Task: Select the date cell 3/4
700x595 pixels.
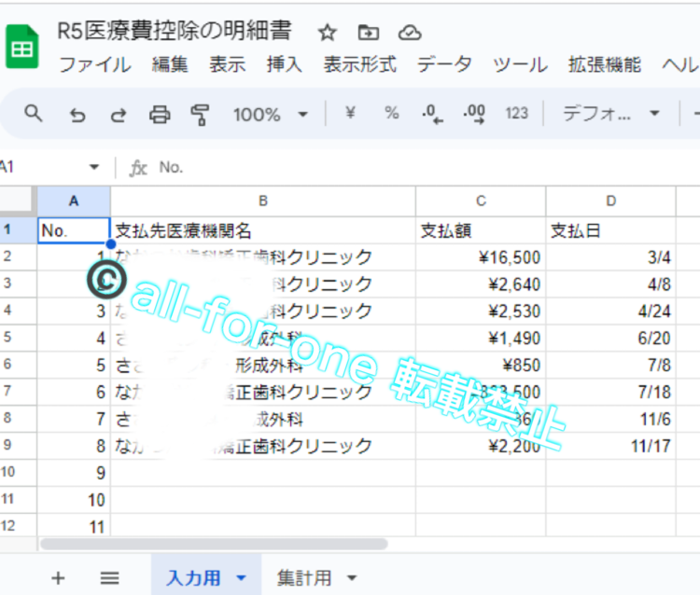Action: [610, 257]
